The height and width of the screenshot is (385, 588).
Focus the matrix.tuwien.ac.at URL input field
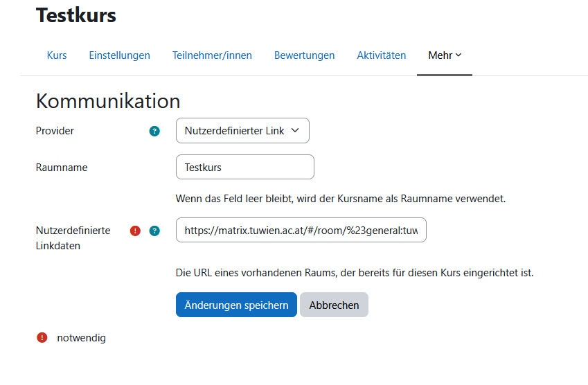[301, 231]
